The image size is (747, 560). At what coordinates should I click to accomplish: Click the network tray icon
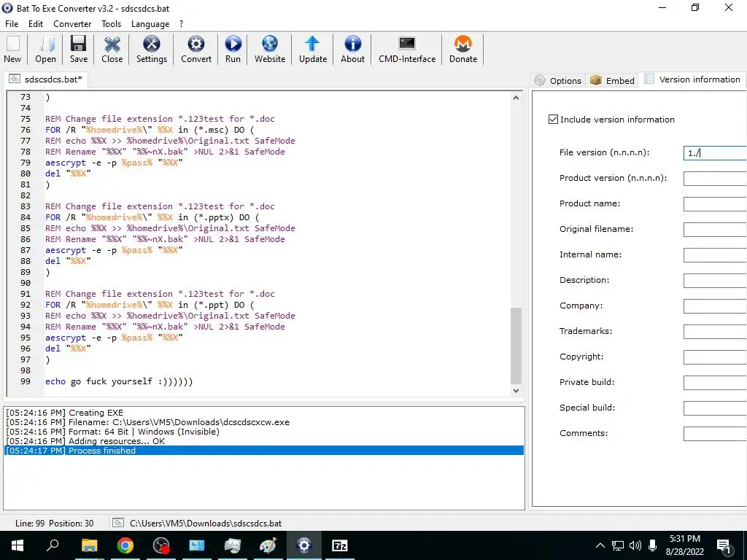pyautogui.click(x=618, y=545)
